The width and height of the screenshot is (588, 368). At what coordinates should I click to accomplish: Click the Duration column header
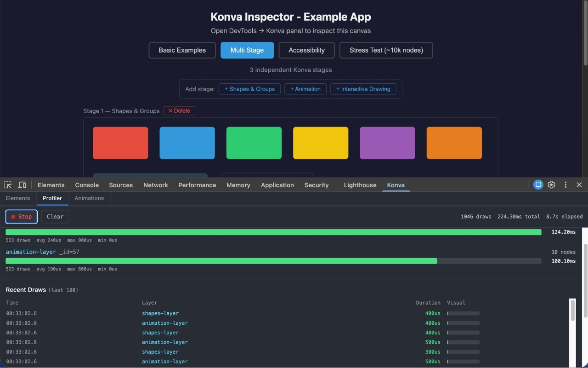[x=428, y=303]
